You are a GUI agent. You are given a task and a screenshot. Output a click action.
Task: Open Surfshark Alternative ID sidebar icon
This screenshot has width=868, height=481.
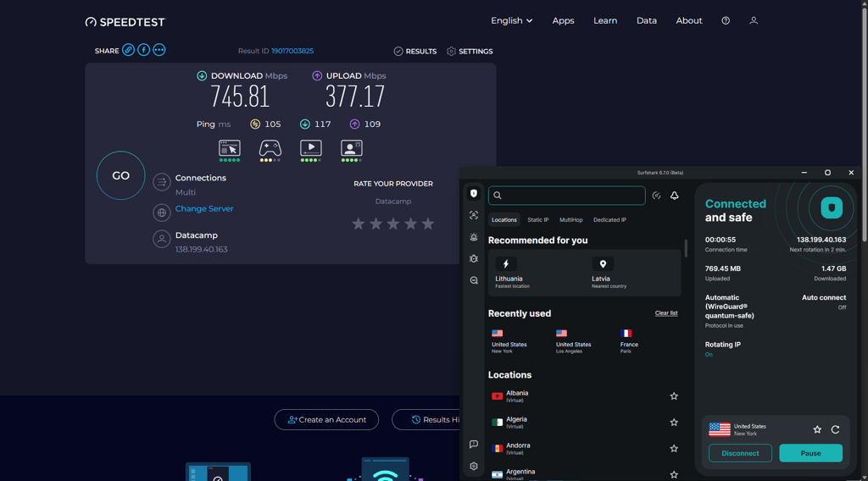(474, 215)
